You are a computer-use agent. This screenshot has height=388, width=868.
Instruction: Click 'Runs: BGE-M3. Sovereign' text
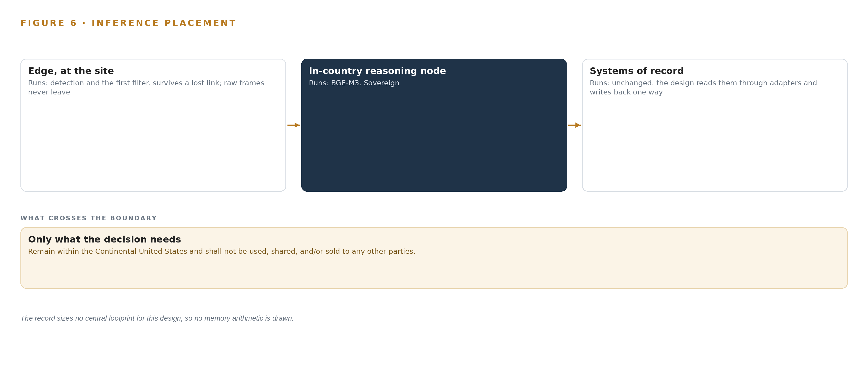(x=354, y=83)
